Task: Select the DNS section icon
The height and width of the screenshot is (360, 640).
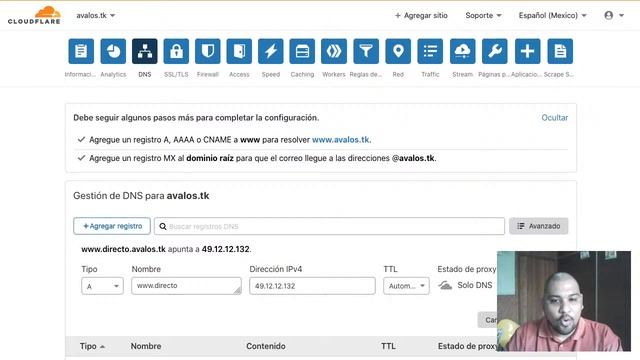Action: pyautogui.click(x=144, y=51)
